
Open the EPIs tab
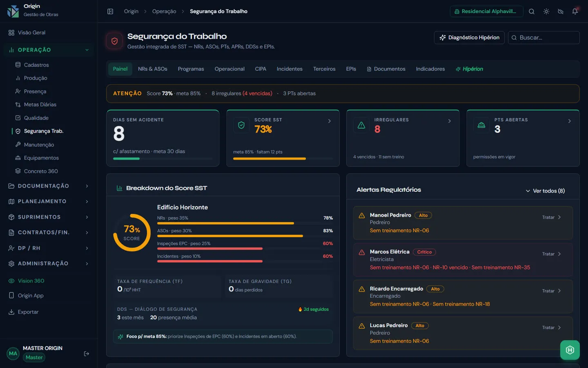[x=351, y=69]
